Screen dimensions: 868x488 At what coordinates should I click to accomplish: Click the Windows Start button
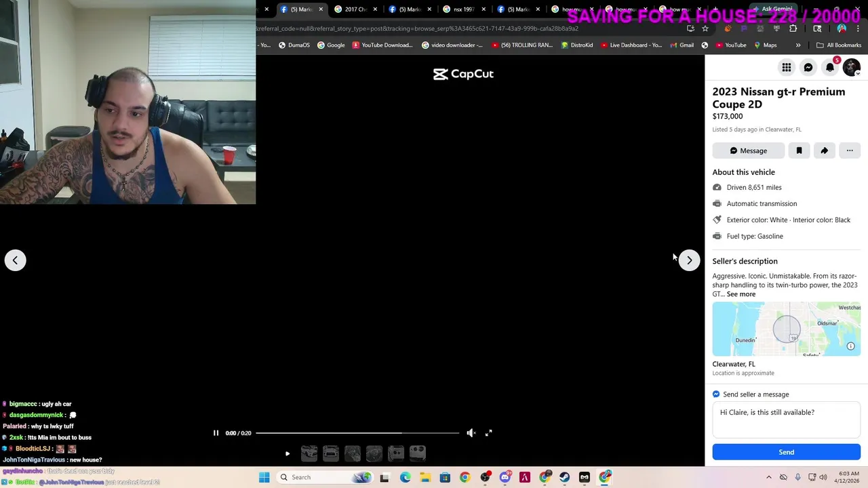[264, 477]
